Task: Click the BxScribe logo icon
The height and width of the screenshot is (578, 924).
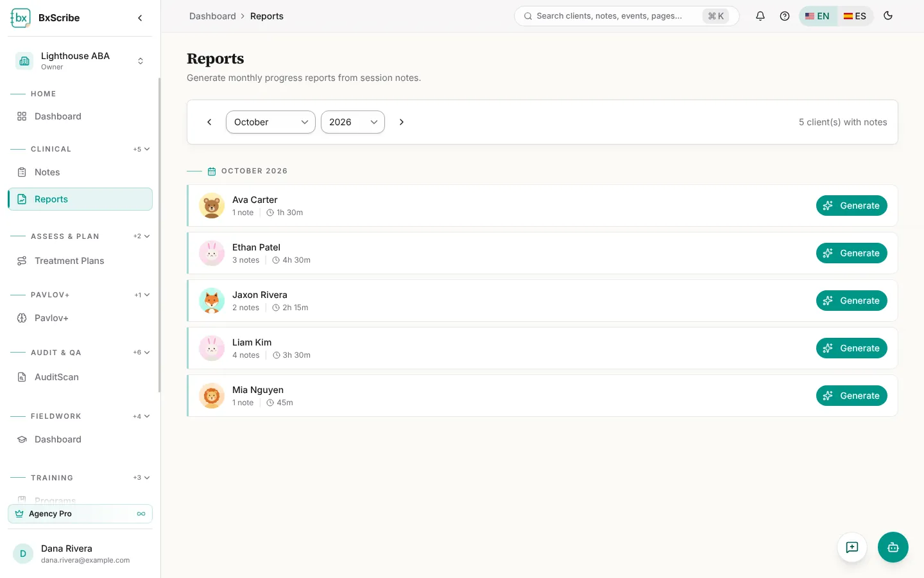Action: (21, 18)
